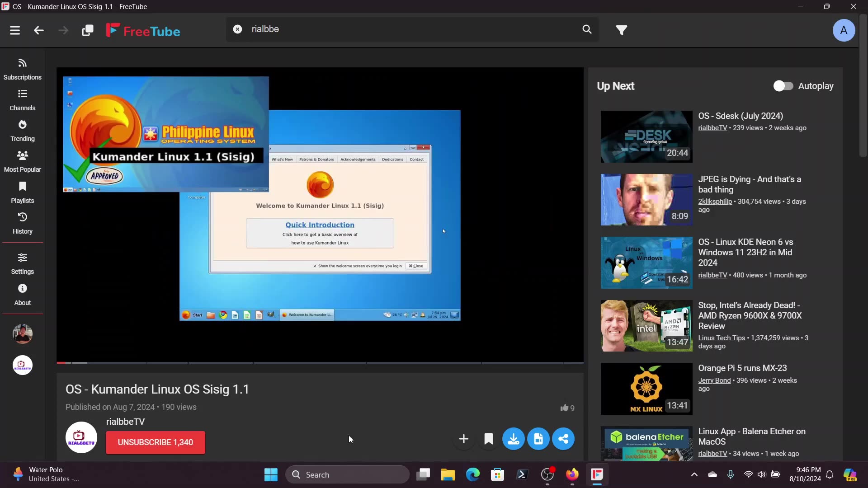This screenshot has width=868, height=488.
Task: Open the Subscriptions feed
Action: click(x=22, y=69)
